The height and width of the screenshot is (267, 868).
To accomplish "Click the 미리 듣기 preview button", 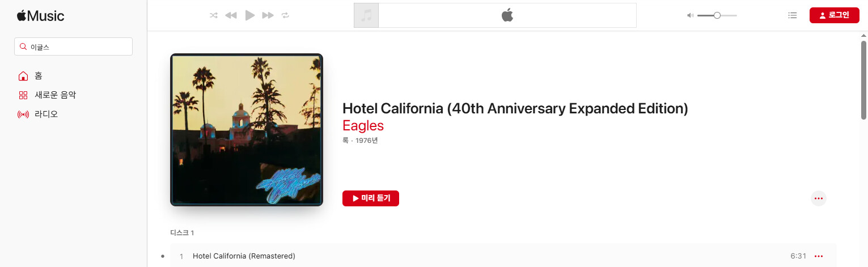I will [371, 198].
